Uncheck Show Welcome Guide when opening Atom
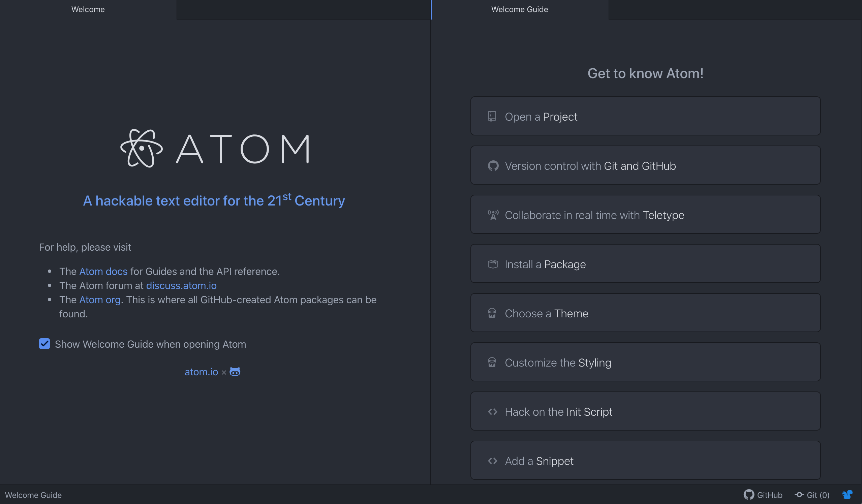862x504 pixels. click(44, 344)
